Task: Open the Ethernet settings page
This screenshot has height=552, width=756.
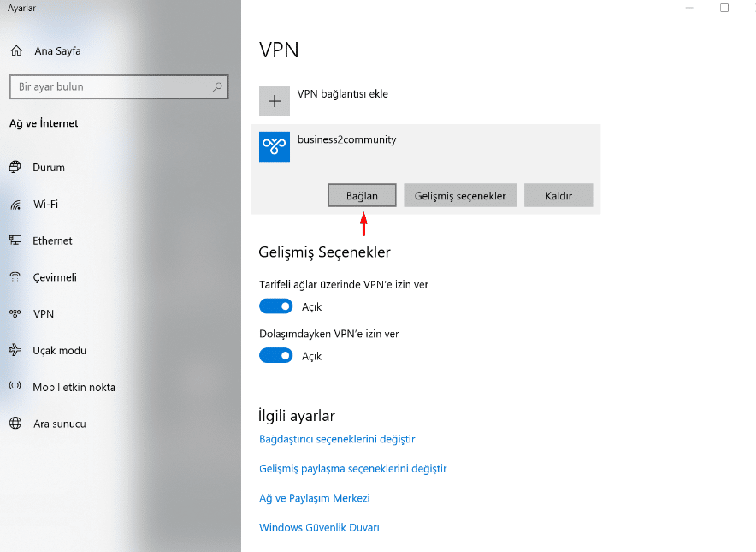Action: pyautogui.click(x=52, y=240)
